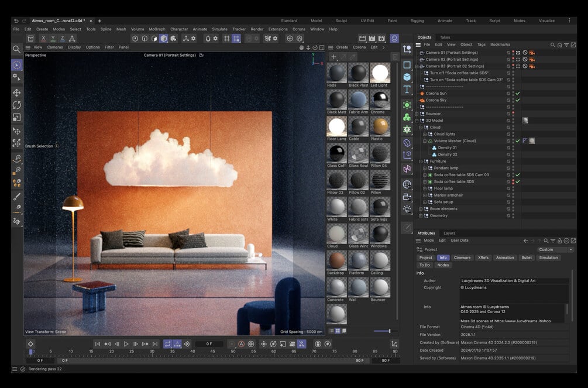Click the X axis lock icon
This screenshot has height=388, width=588.
[44, 39]
